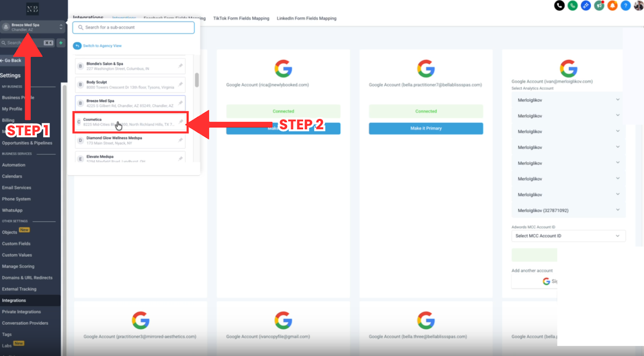The height and width of the screenshot is (356, 644).
Task: Open Business Profile in settings sidebar
Action: [x=18, y=98]
